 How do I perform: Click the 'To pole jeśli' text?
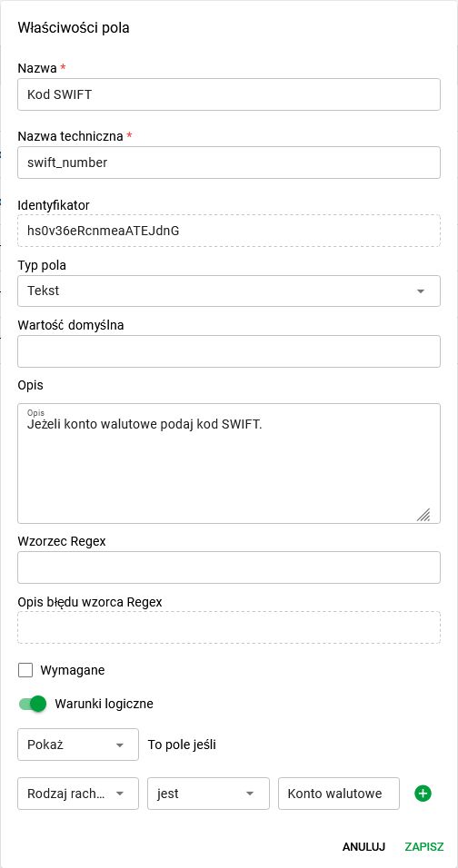[182, 745]
